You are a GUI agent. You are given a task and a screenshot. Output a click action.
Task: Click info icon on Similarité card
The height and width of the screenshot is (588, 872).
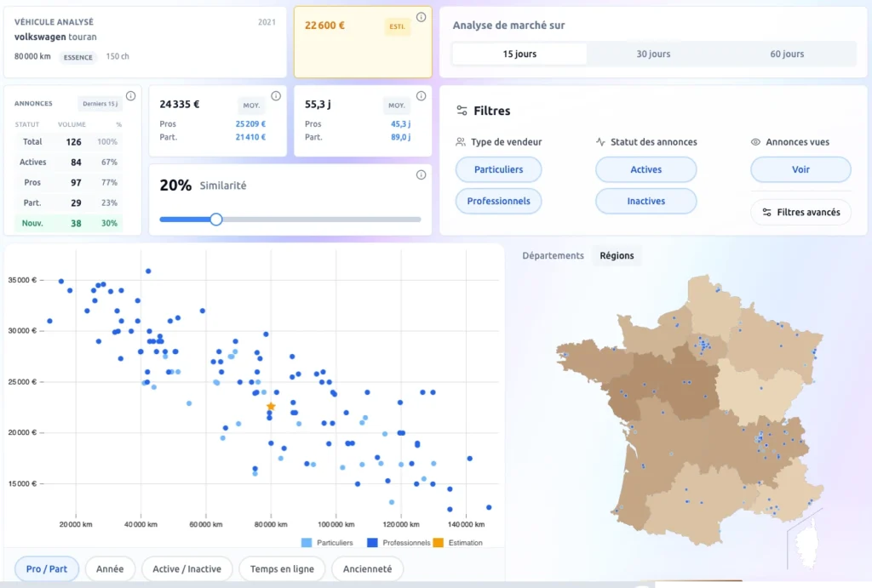click(421, 175)
